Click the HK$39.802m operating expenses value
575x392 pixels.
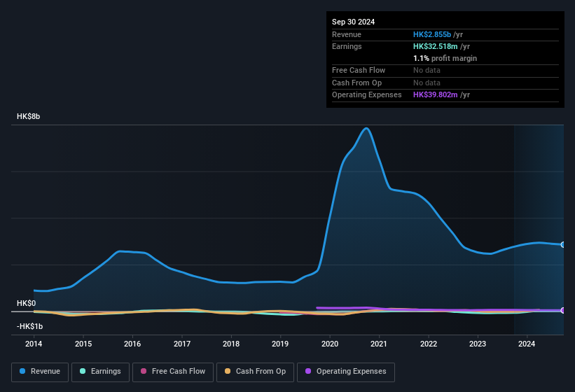[436, 95]
